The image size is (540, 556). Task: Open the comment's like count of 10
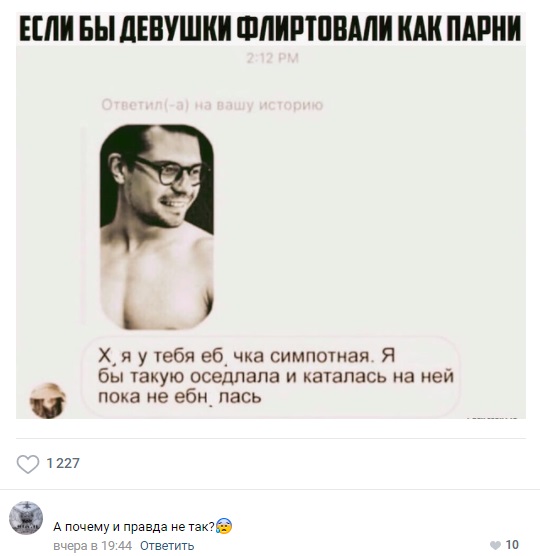point(512,544)
